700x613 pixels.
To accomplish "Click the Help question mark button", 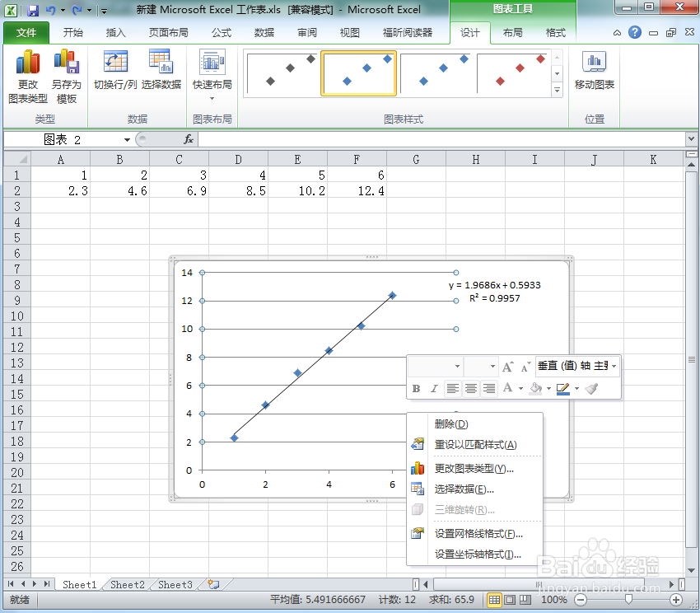I will point(633,34).
